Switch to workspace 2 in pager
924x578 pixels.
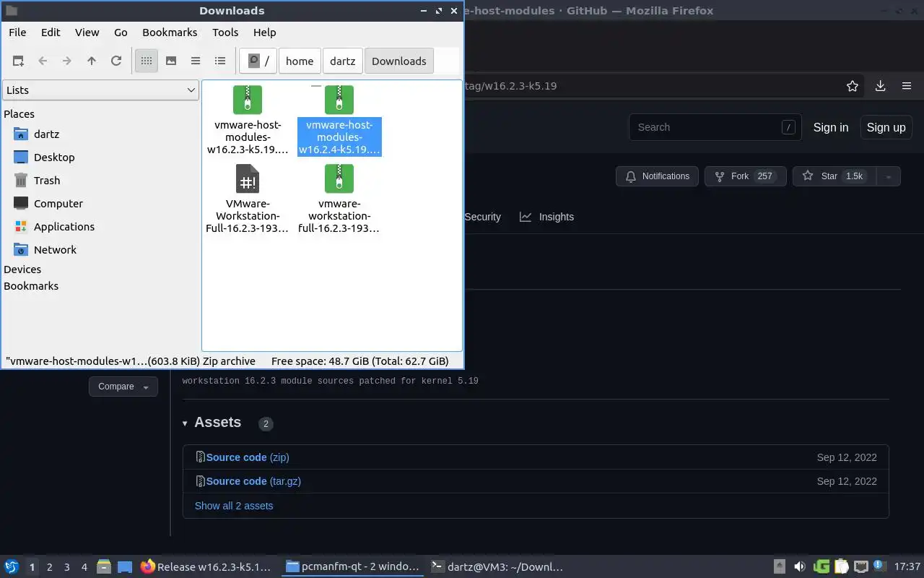coord(50,567)
